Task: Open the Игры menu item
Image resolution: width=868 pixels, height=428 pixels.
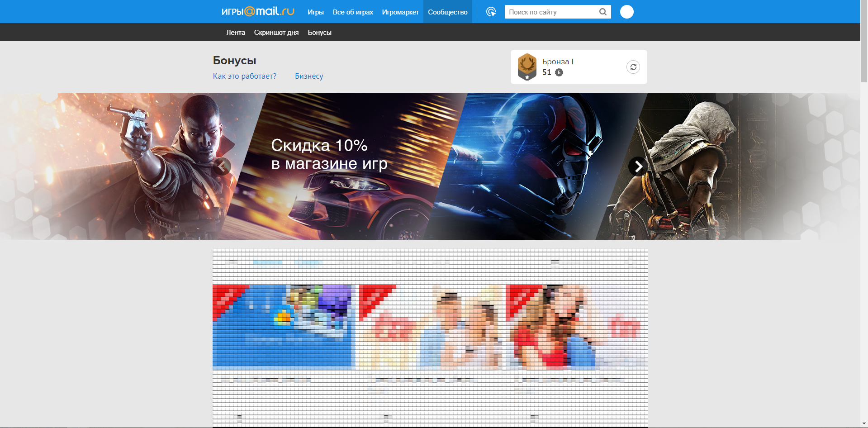Action: pyautogui.click(x=316, y=12)
